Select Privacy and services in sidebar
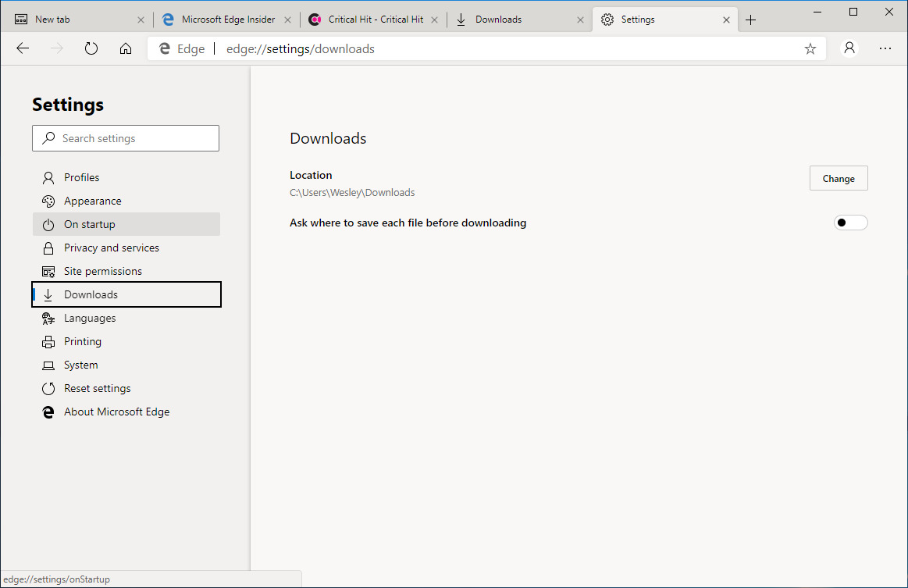908x588 pixels. (x=112, y=248)
